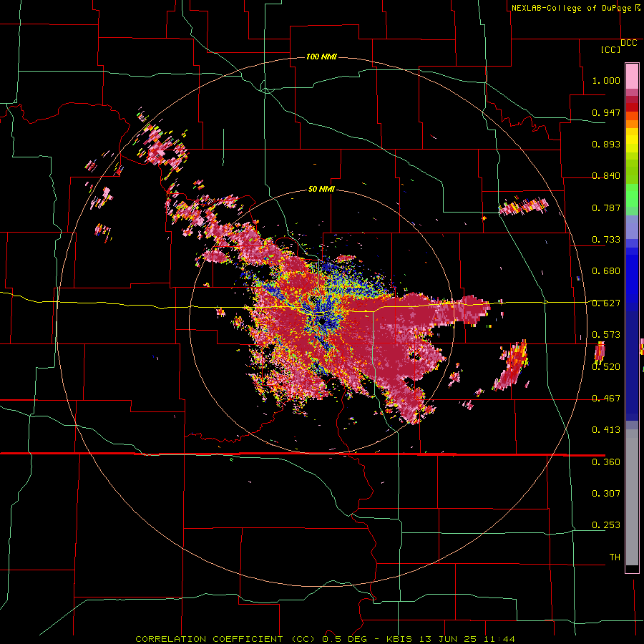Click the 1.000 value on the scale
The image size is (644, 644).
[x=606, y=80]
